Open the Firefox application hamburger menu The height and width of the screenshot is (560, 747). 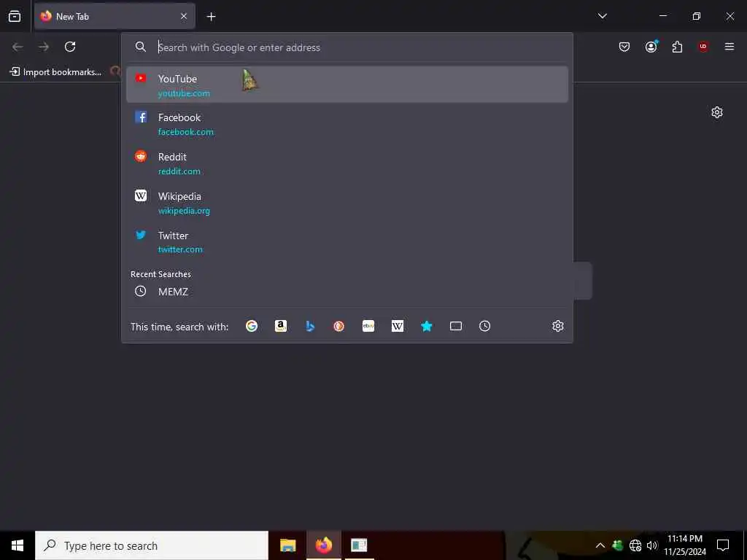coord(729,47)
